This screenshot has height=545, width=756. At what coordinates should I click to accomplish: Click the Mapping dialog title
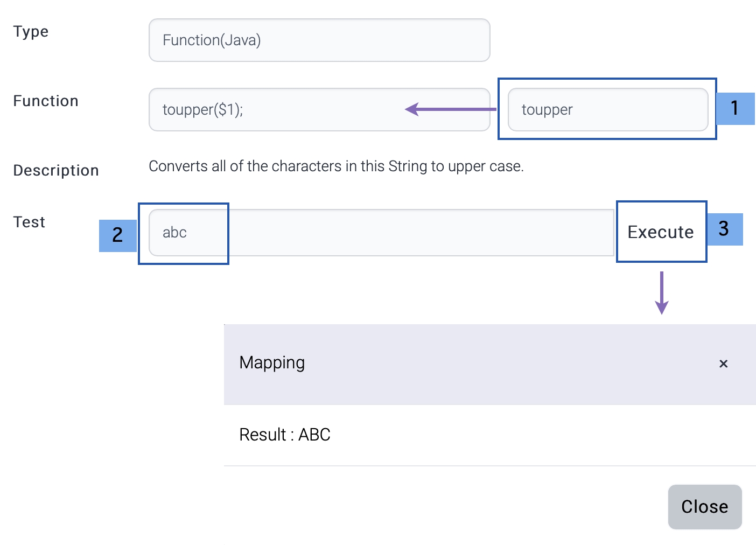tap(272, 363)
